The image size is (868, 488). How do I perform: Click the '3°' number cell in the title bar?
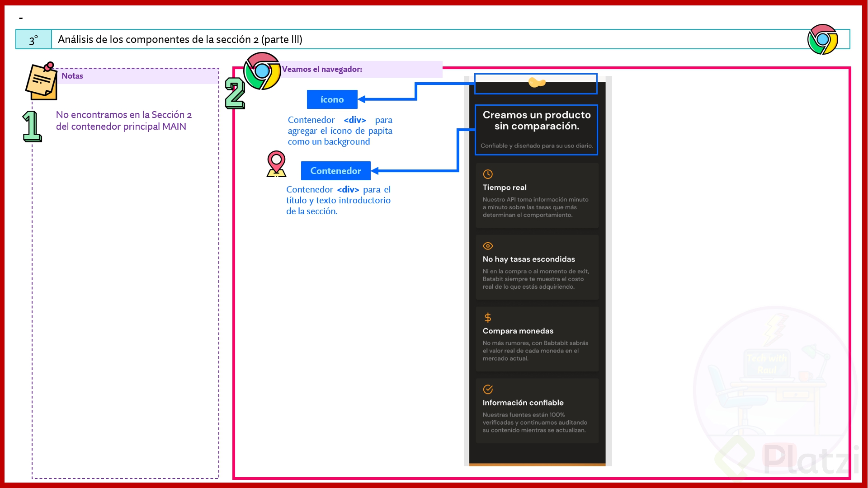pyautogui.click(x=33, y=39)
